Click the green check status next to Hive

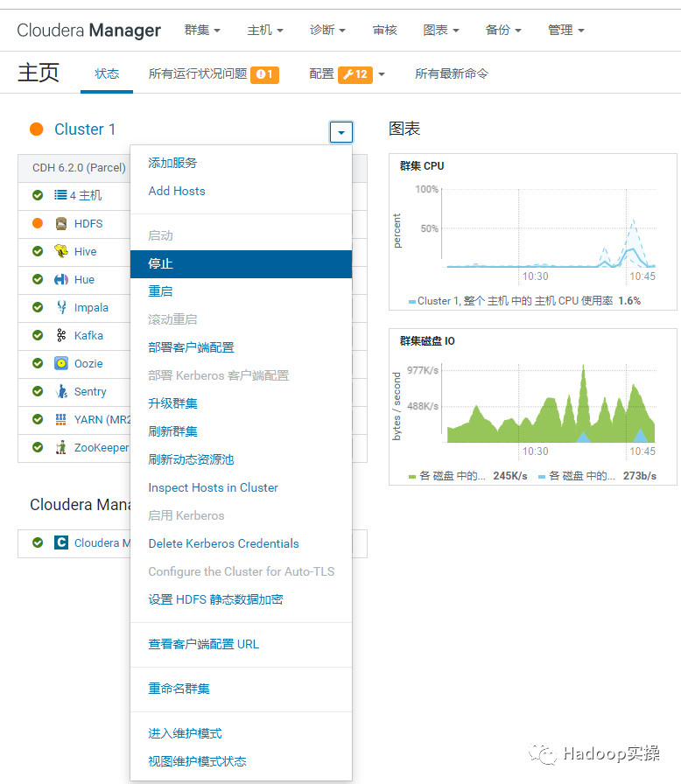[x=38, y=251]
